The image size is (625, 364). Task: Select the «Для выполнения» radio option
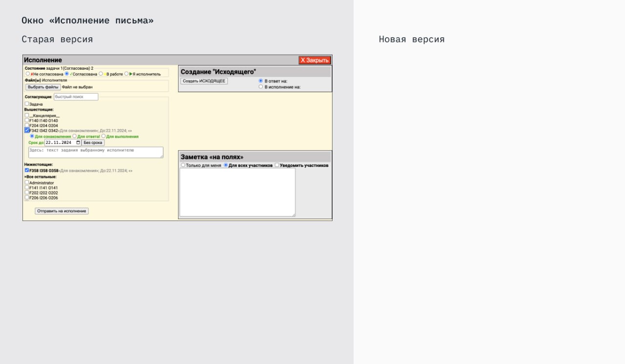coord(104,136)
